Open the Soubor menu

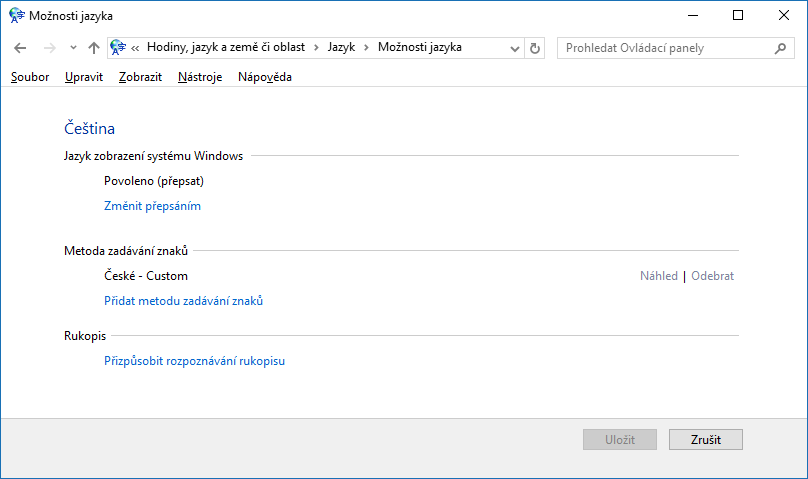click(x=30, y=77)
